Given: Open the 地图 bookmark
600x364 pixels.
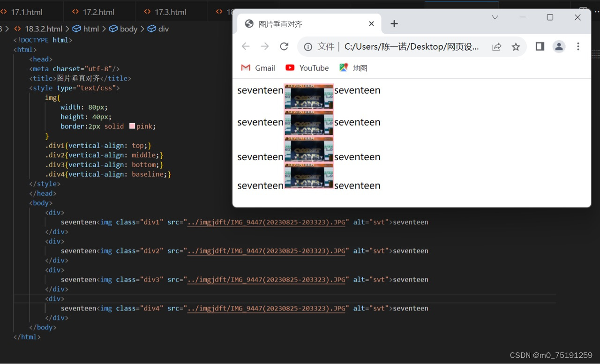Looking at the screenshot, I should tap(353, 68).
